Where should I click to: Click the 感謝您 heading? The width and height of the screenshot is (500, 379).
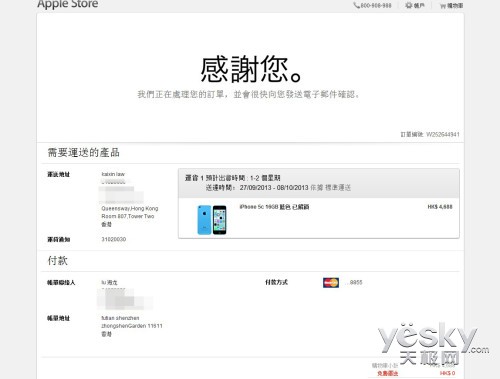point(251,69)
